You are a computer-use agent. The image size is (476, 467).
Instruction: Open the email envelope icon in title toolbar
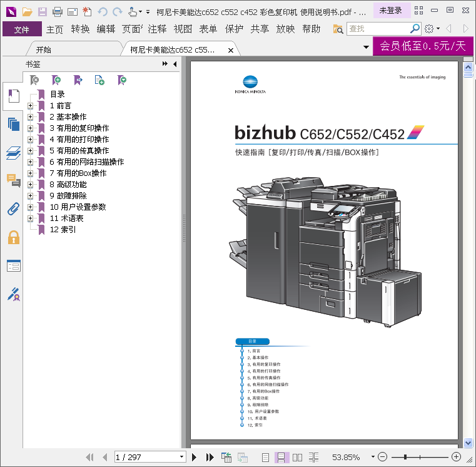point(73,12)
